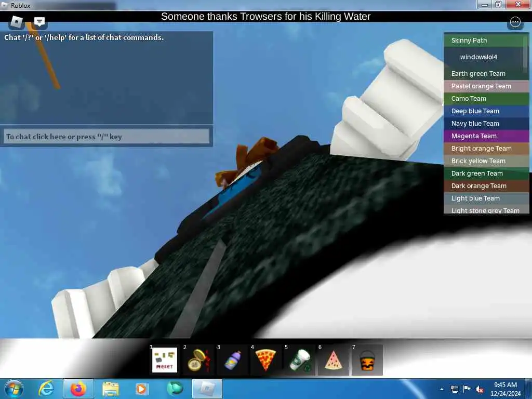Open the Action Center flag icon
The height and width of the screenshot is (399, 532).
(467, 389)
